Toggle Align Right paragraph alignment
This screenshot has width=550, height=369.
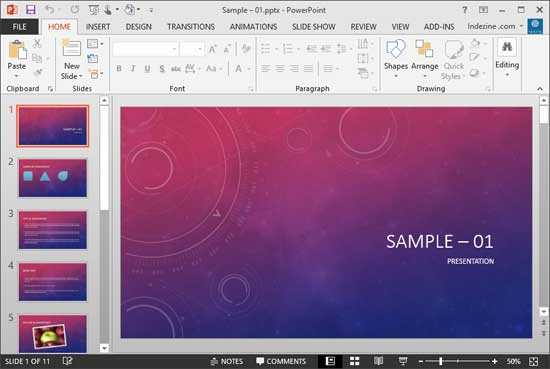pyautogui.click(x=294, y=69)
